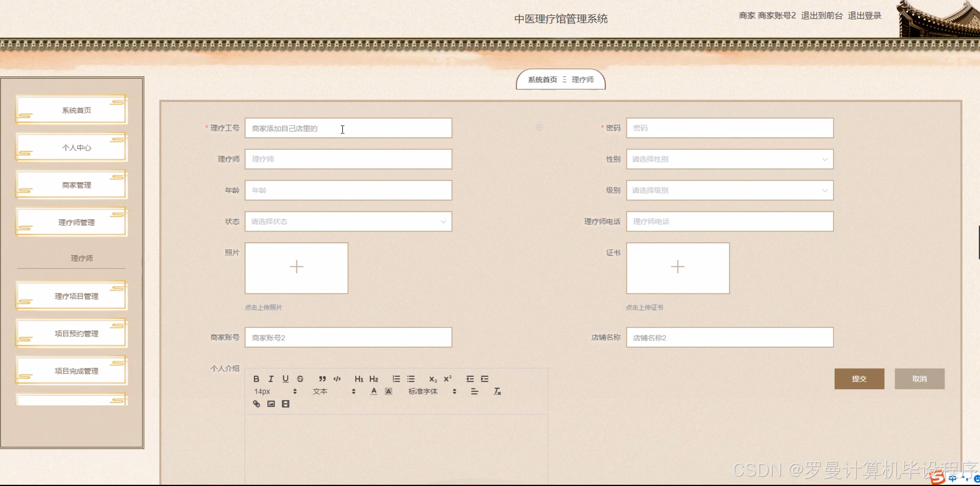Expand the 级别 level dropdown
The height and width of the screenshot is (486, 980).
click(729, 190)
